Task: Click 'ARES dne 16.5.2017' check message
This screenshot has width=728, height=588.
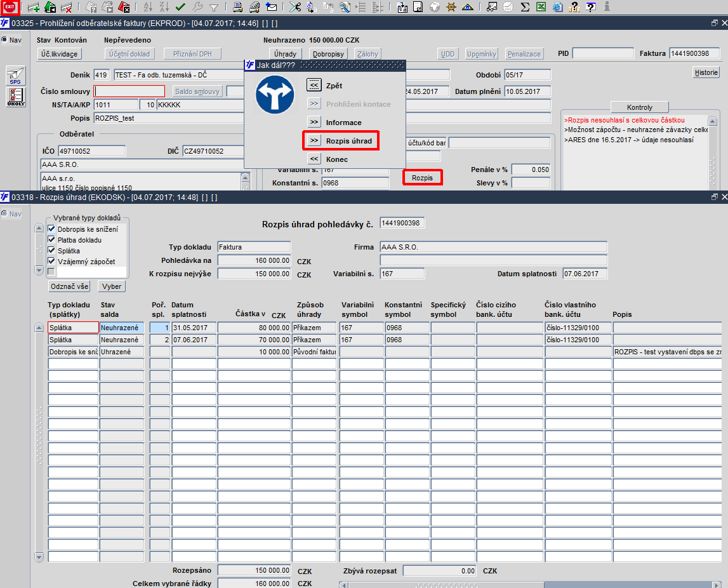Action: (x=629, y=139)
